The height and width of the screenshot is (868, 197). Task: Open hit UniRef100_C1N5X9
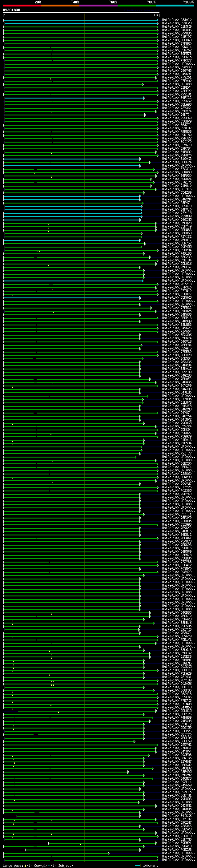[177, 26]
